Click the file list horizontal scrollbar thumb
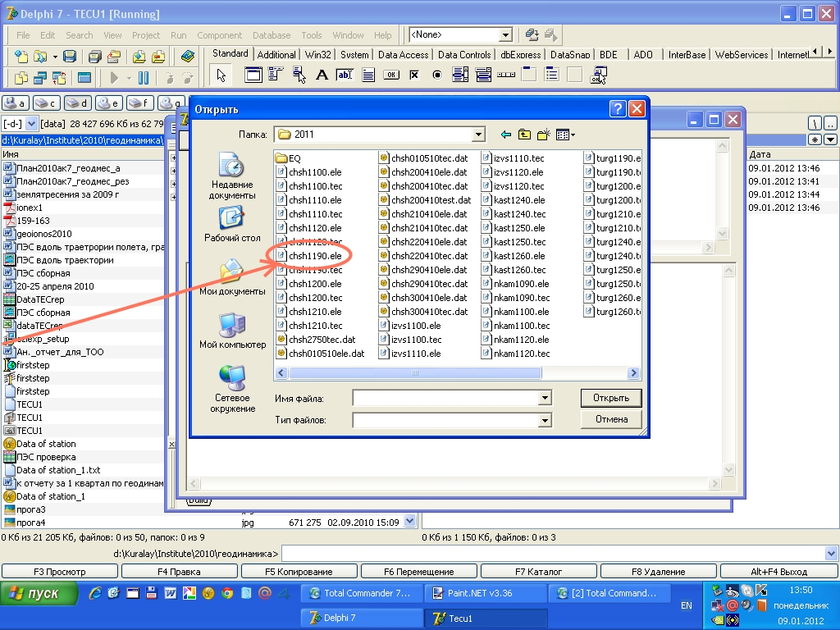Screen dimensions: 840x630 tap(415, 373)
